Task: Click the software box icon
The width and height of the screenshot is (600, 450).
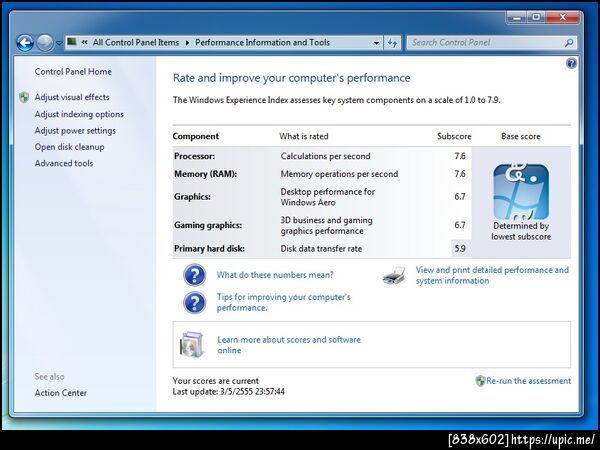Action: point(191,344)
